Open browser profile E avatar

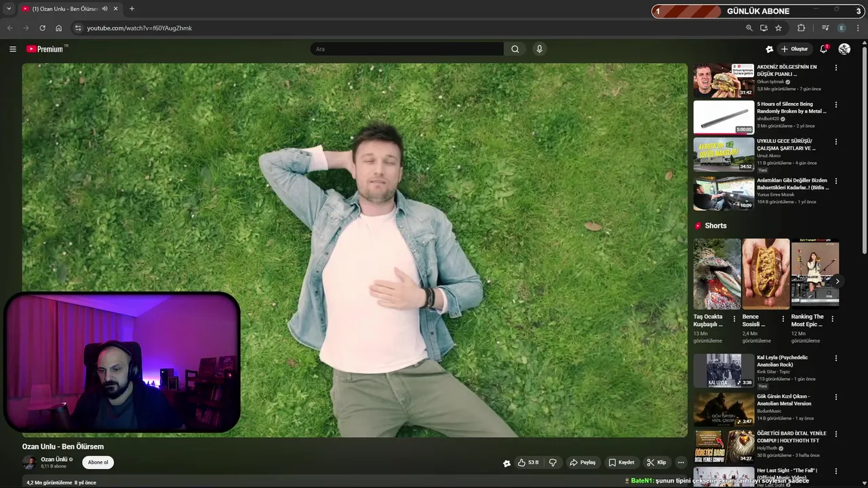coord(842,28)
